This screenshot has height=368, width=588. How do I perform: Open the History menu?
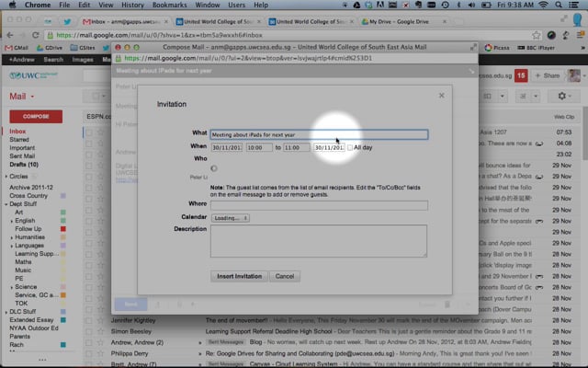132,5
